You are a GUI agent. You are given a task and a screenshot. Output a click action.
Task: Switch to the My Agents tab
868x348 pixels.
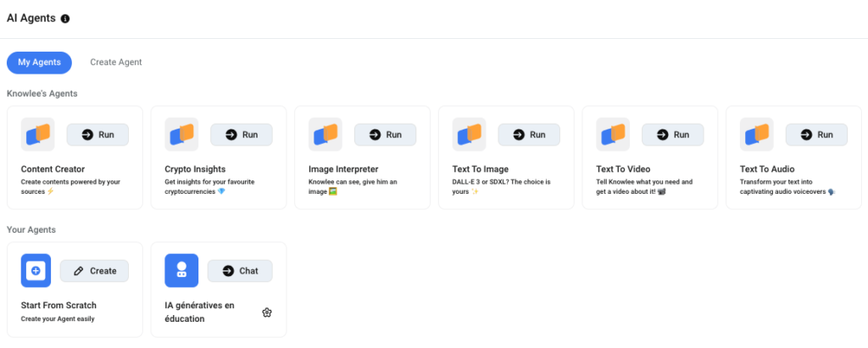click(x=39, y=62)
